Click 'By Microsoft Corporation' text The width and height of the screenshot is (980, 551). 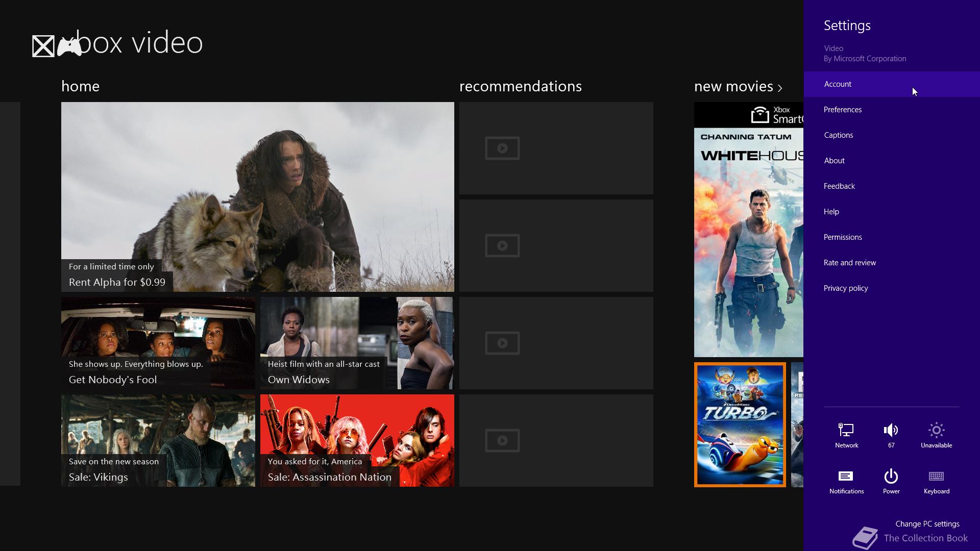pos(865,59)
